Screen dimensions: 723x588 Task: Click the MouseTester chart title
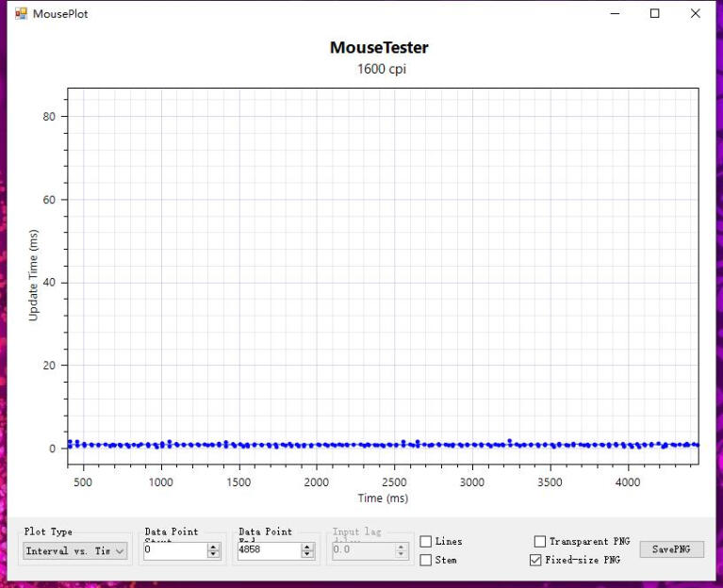click(379, 47)
